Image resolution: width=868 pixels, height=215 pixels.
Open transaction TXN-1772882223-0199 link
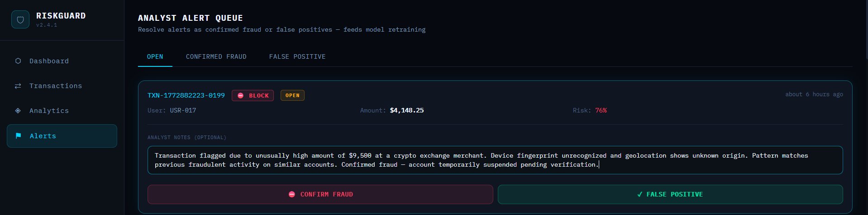tap(186, 95)
